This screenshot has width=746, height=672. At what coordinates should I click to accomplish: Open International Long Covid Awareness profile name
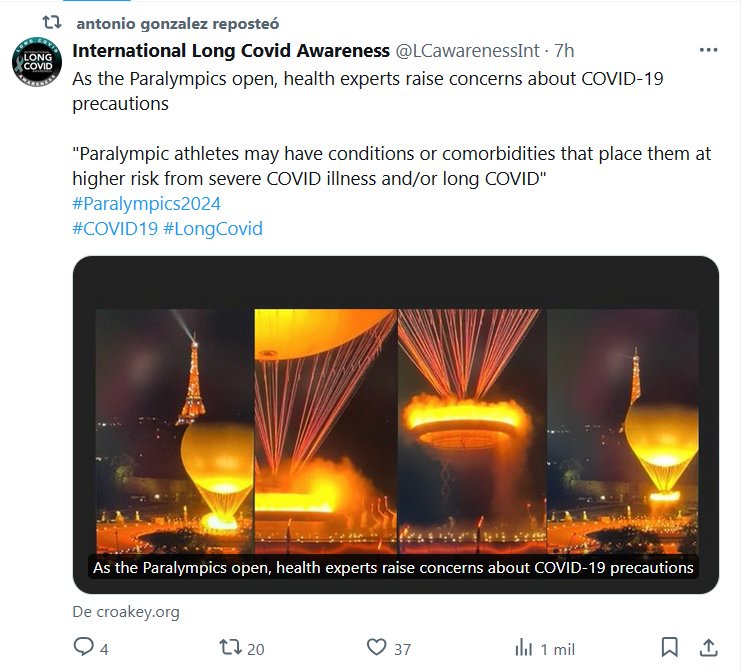click(x=231, y=51)
